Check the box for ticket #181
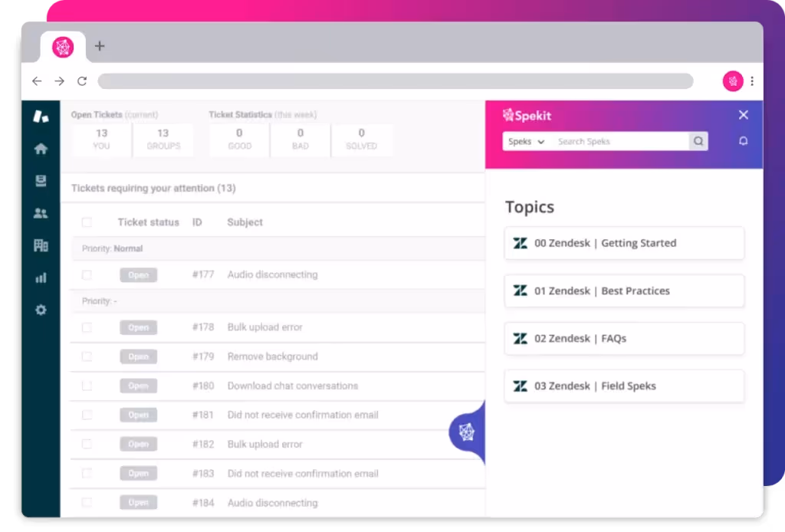 [x=87, y=415]
